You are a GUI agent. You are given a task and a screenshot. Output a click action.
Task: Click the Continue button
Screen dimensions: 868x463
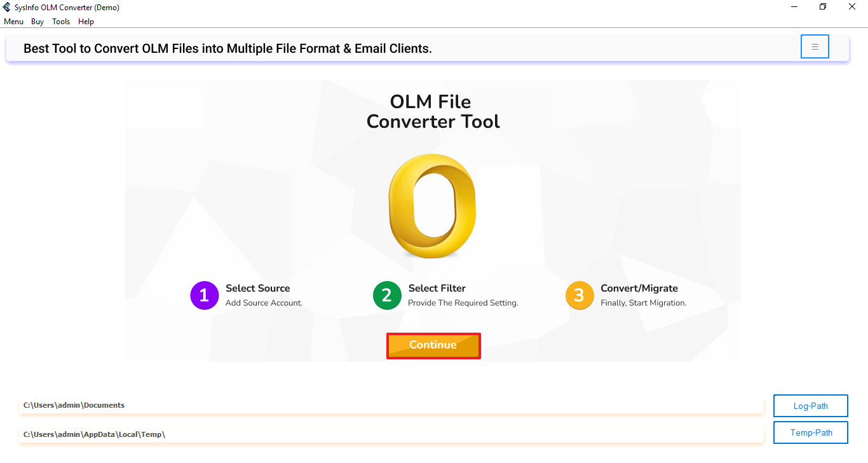[x=433, y=345]
